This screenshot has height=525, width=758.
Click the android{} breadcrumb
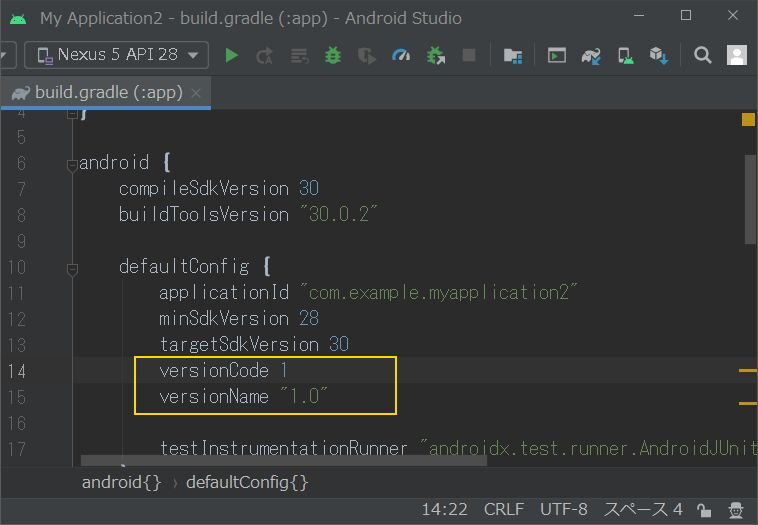coord(121,482)
